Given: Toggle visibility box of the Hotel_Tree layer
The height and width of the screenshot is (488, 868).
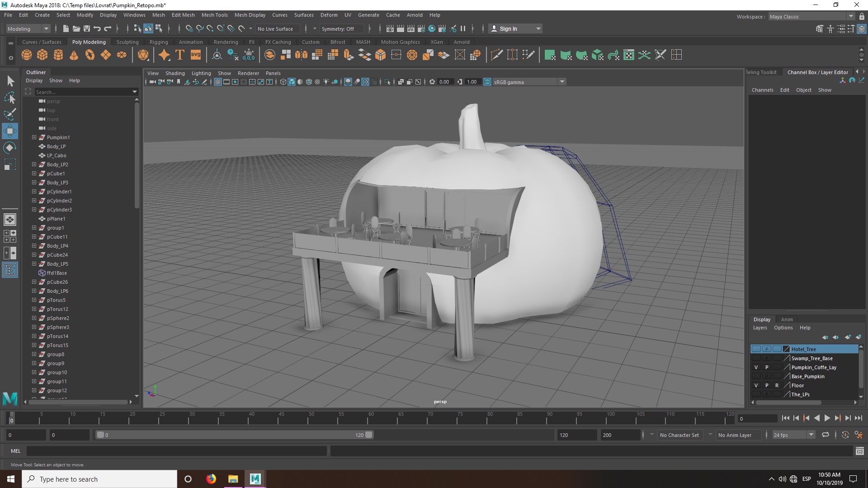Looking at the screenshot, I should (x=756, y=349).
